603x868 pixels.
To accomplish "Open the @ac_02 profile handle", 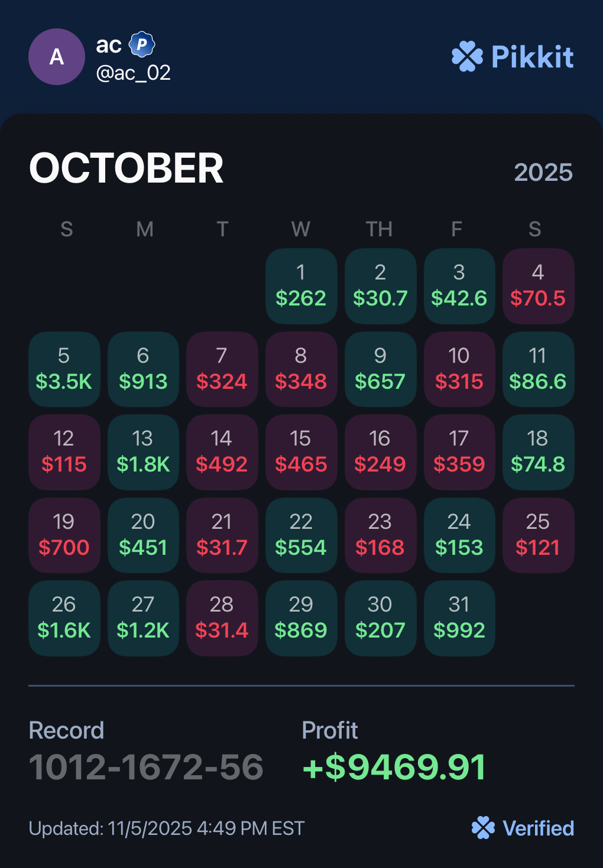I will click(x=134, y=73).
